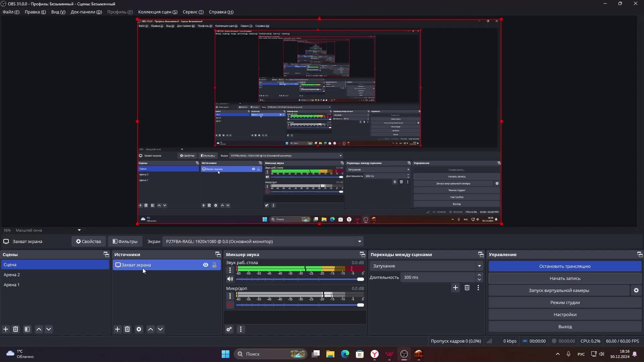The width and height of the screenshot is (644, 362).
Task: Open weather widget Облачно in taskbar
Action: pos(21,354)
